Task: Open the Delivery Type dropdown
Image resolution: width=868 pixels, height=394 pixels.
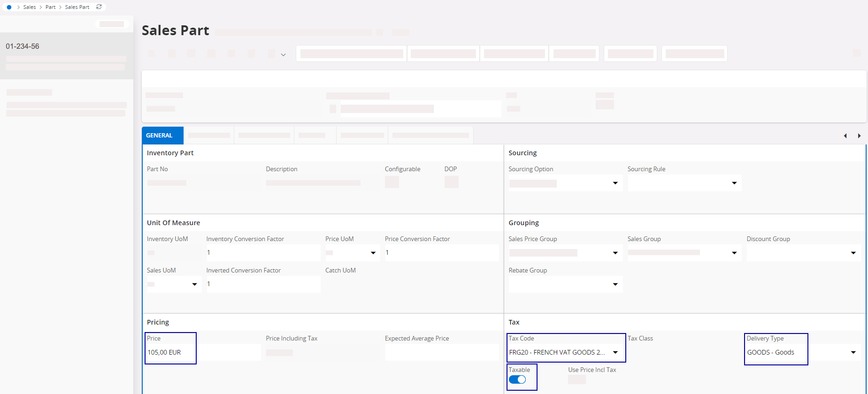Action: [853, 352]
